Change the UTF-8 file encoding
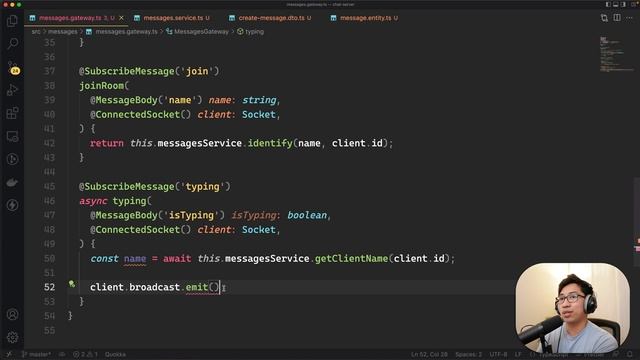 tap(498, 355)
